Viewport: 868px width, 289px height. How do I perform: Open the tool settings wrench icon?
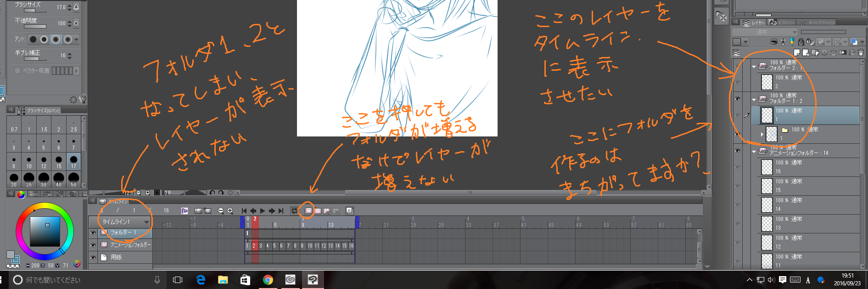(x=83, y=99)
